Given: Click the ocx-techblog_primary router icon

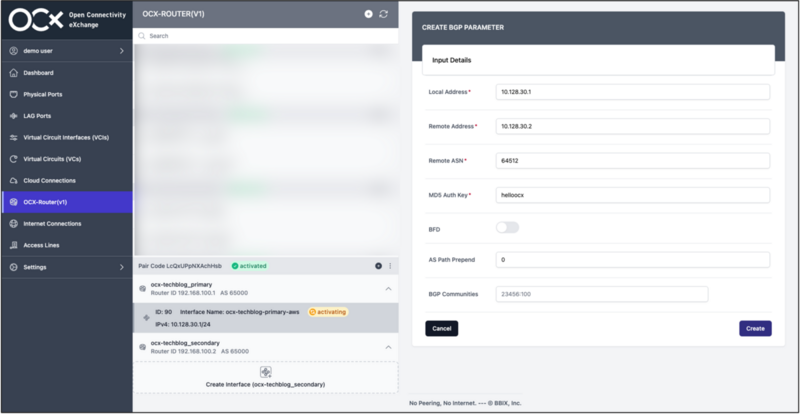Looking at the screenshot, I should 143,289.
